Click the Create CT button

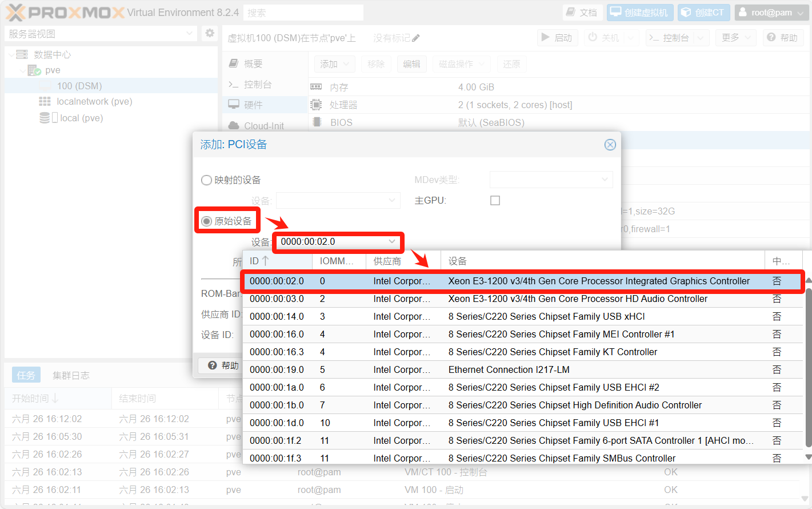[703, 13]
